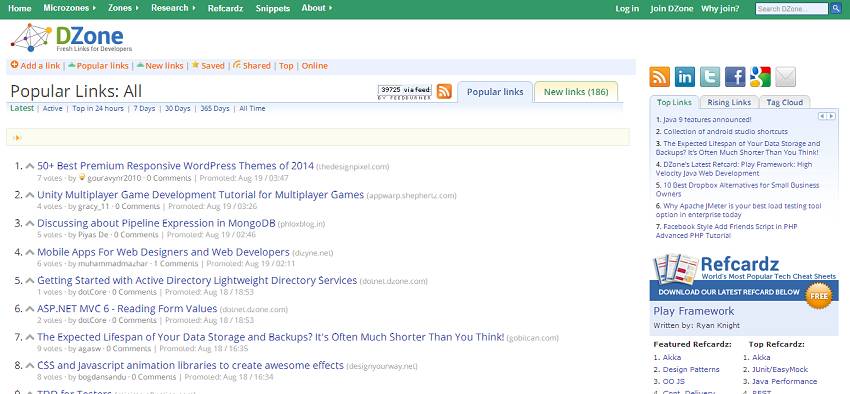Vote up Mobile Apps For Web Designers
Screen dimensions: 850x394
(x=30, y=252)
